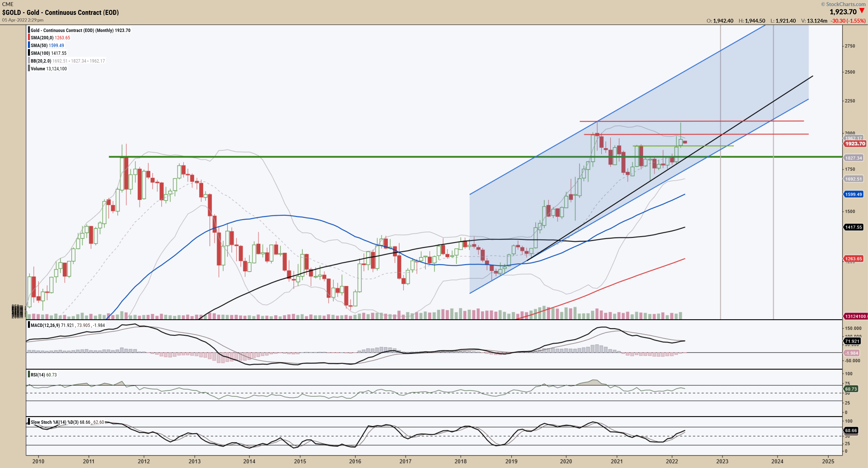This screenshot has height=468, width=868.
Task: Click the black 1417.55 SMA axis tag
Action: 853,227
